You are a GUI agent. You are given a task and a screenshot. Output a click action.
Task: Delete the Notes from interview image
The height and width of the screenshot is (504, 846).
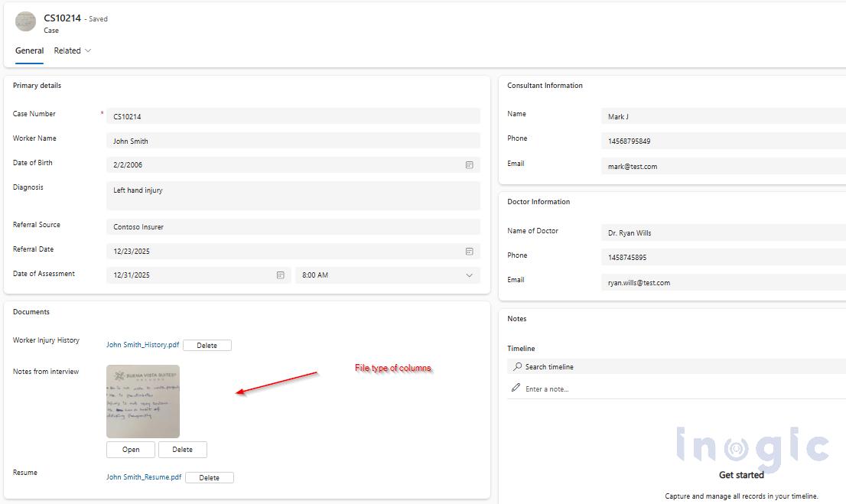coord(183,449)
